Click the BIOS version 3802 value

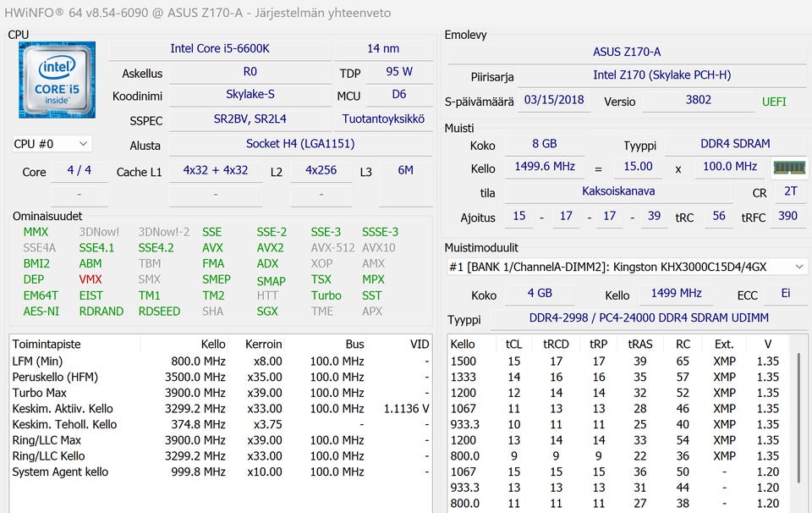(698, 100)
